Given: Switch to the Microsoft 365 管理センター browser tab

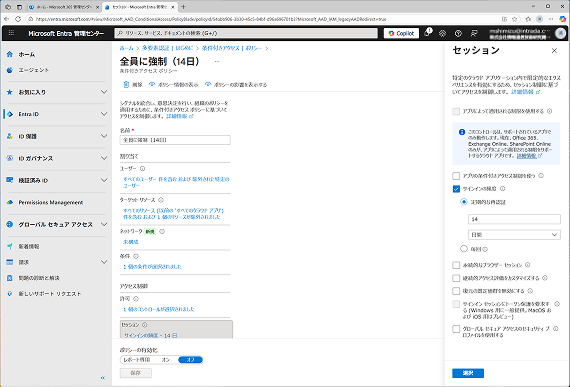Looking at the screenshot, I should pyautogui.click(x=64, y=7).
